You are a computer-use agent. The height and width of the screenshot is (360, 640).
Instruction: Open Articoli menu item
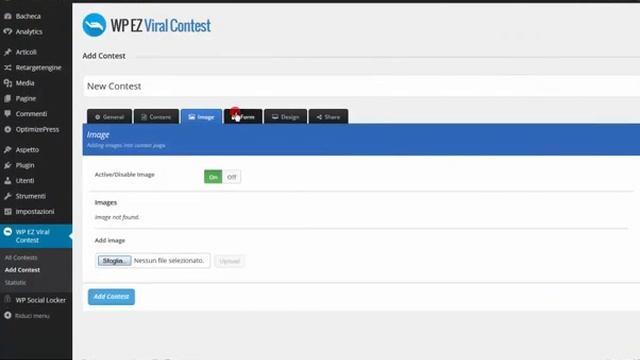coord(26,52)
